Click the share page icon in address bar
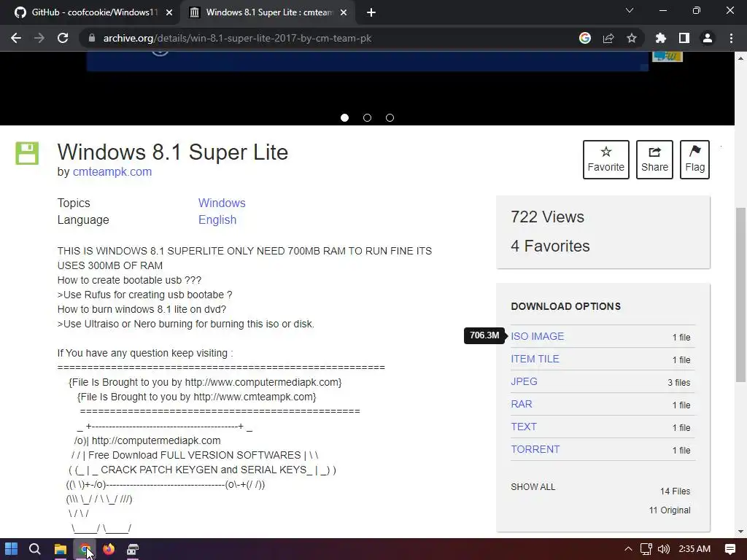 (608, 38)
